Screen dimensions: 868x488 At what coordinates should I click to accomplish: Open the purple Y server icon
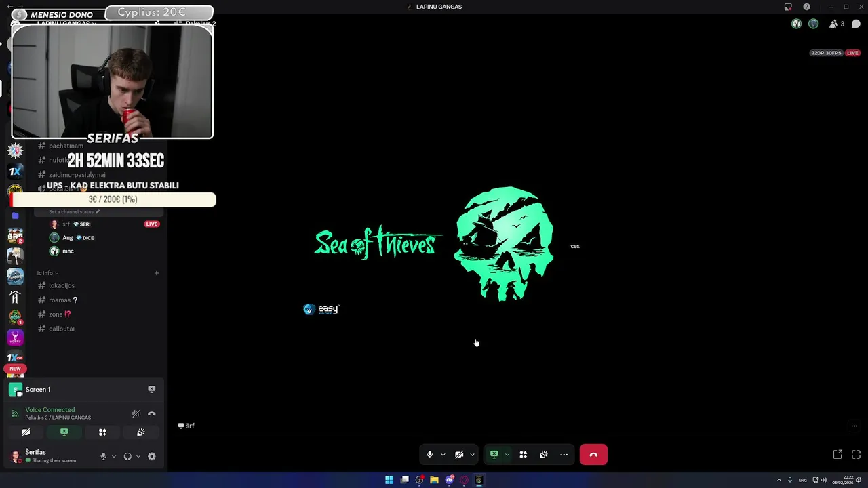coord(15,337)
